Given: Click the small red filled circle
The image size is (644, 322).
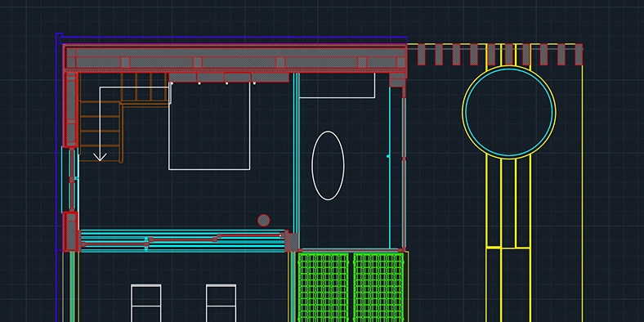Looking at the screenshot, I should [x=263, y=221].
